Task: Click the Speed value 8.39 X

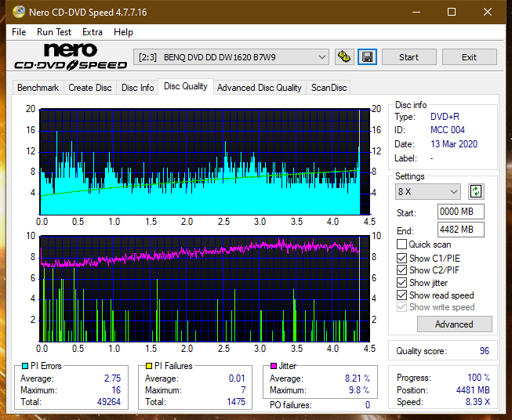Action: 478,402
